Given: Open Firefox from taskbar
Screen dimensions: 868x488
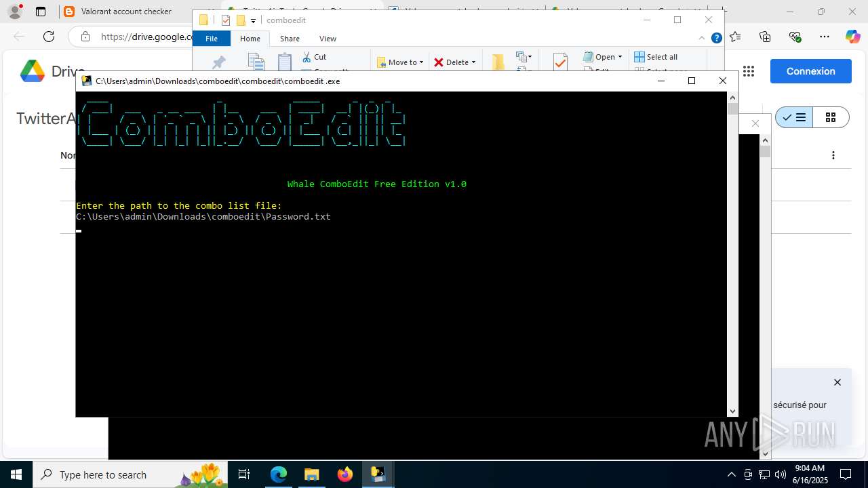Looking at the screenshot, I should tap(345, 474).
